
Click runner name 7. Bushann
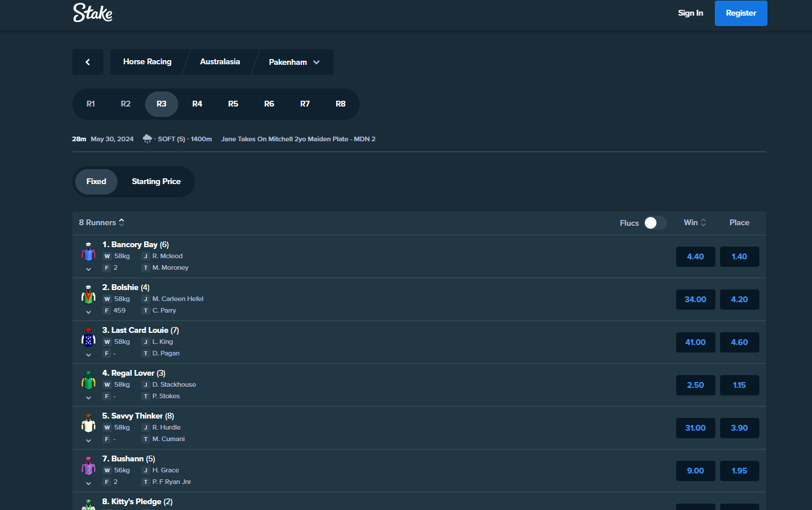pos(128,459)
